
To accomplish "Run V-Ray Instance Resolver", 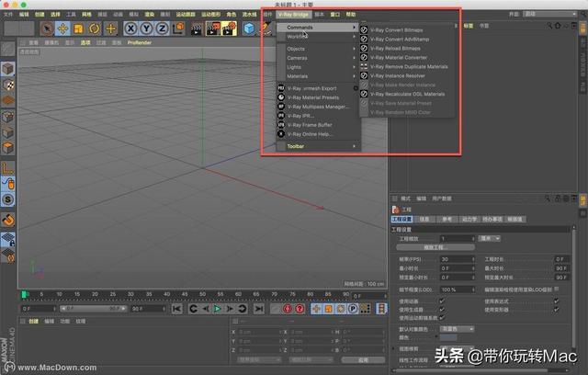I will click(407, 75).
